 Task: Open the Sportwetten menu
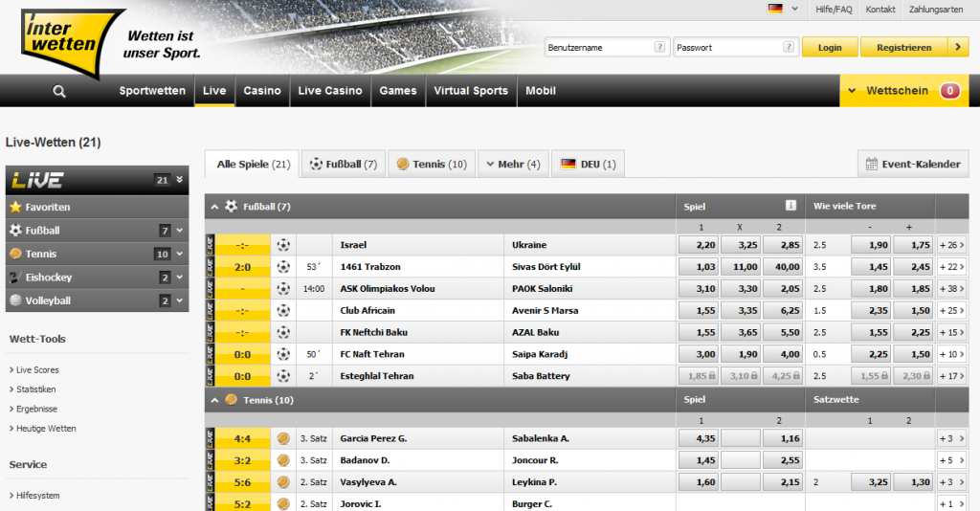pos(152,91)
